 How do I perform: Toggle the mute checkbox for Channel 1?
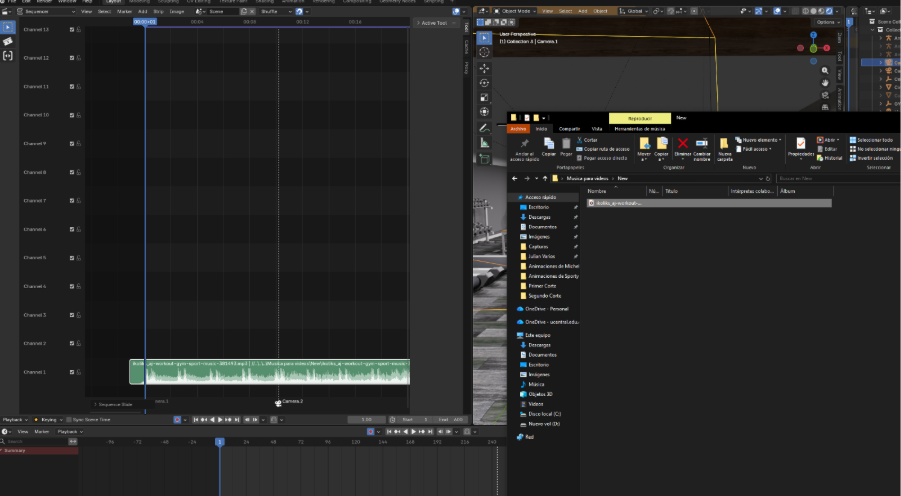(x=72, y=372)
